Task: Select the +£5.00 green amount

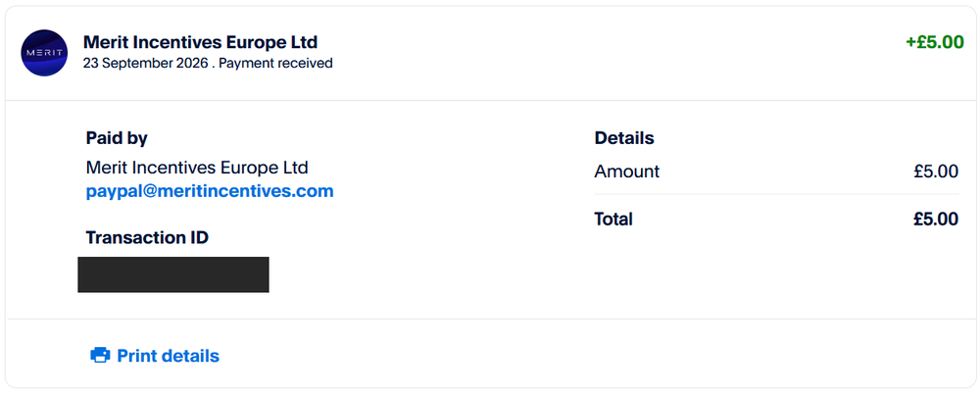Action: 934,42
